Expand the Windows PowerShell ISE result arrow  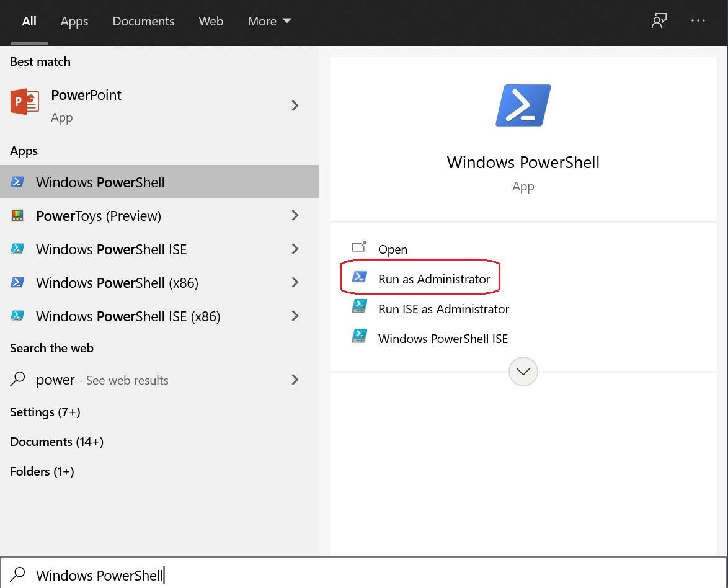295,249
